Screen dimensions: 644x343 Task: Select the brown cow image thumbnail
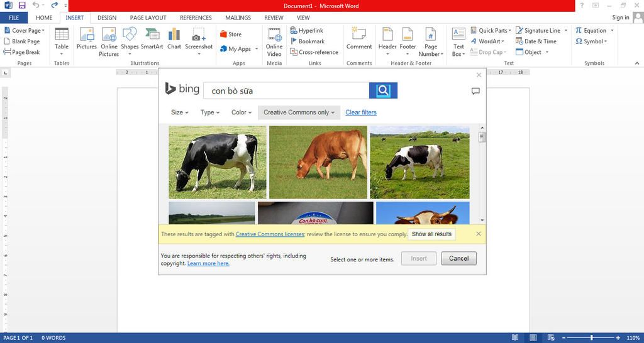click(x=318, y=162)
